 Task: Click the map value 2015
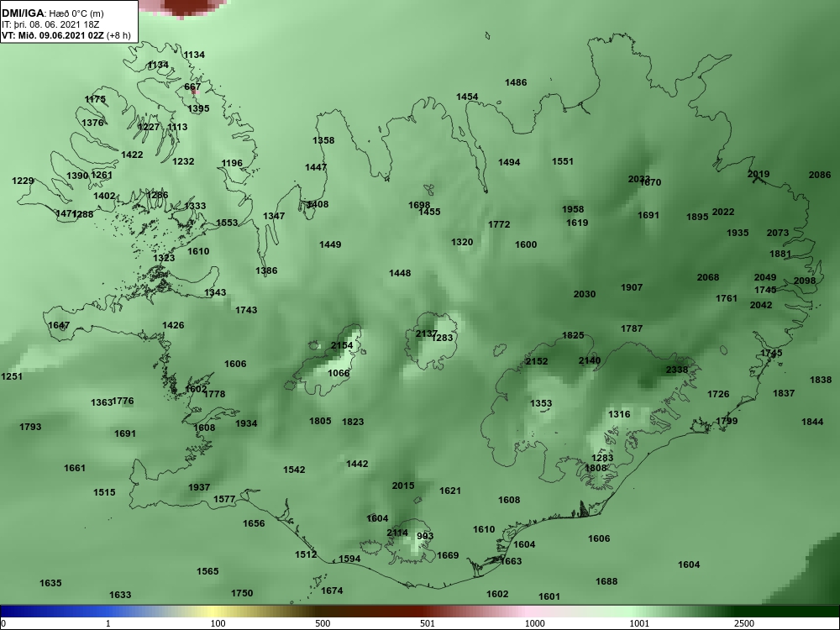403,486
